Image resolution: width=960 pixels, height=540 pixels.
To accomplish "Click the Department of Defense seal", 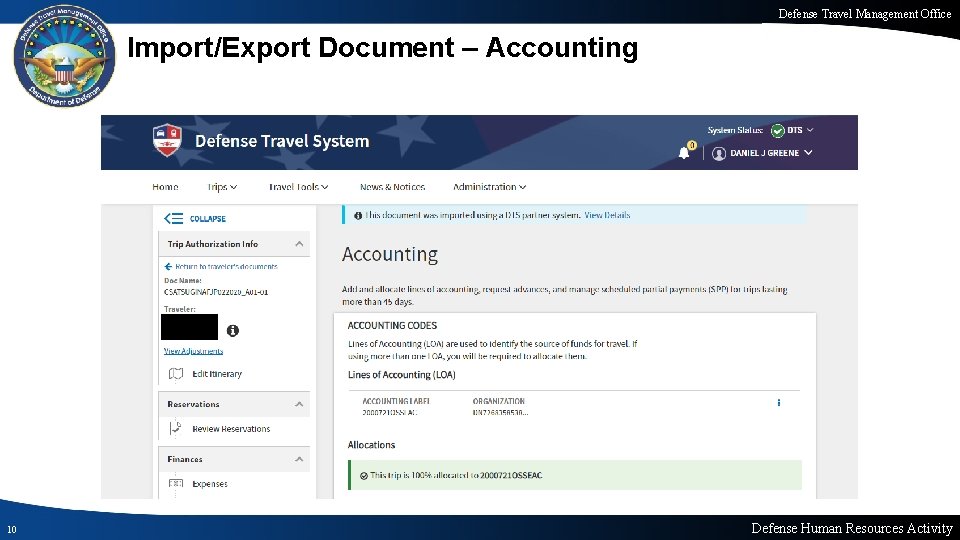I will tap(64, 56).
